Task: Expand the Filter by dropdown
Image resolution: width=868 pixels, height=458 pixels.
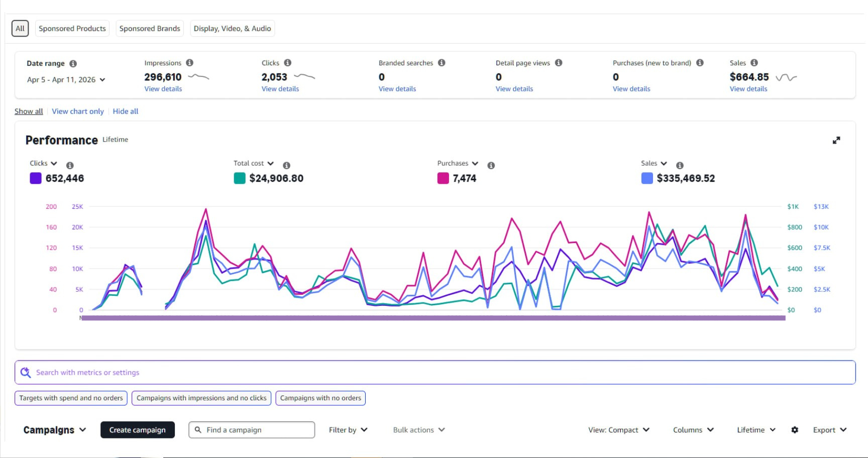Action: coord(348,430)
